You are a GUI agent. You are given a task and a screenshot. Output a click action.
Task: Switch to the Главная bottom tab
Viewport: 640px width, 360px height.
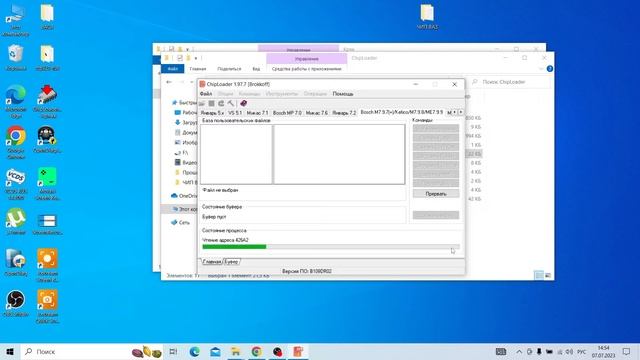coord(212,262)
